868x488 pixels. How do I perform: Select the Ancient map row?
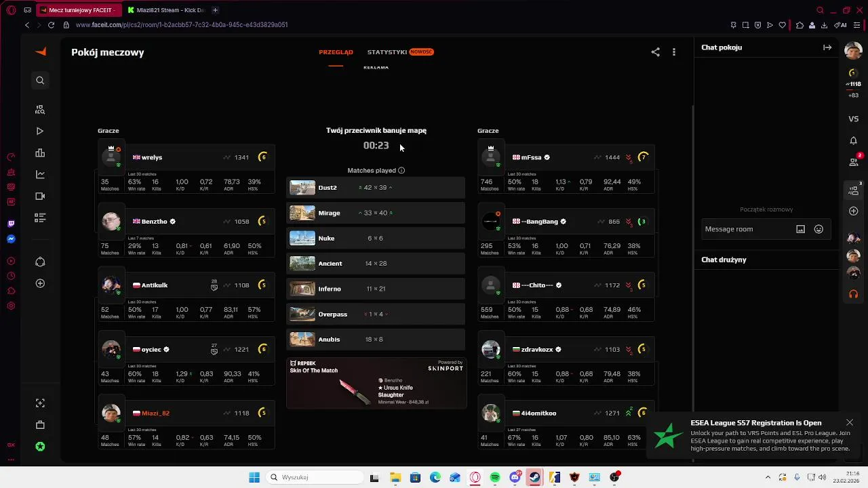click(x=376, y=264)
